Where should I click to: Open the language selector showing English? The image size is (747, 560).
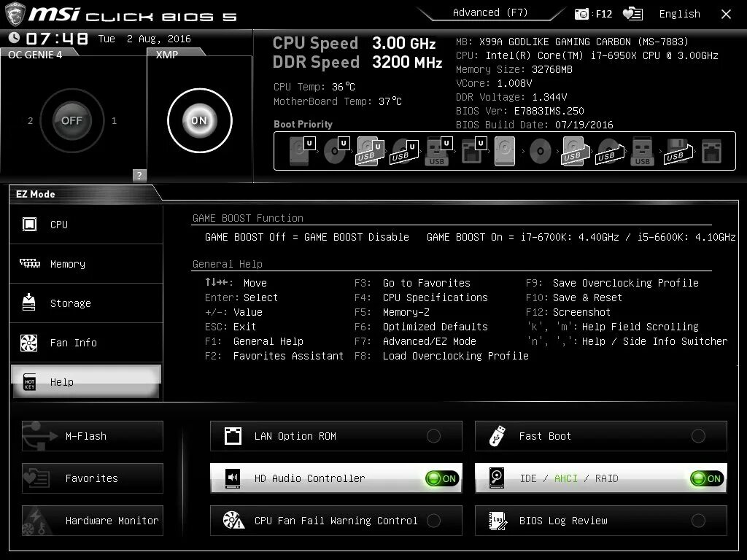coord(679,14)
